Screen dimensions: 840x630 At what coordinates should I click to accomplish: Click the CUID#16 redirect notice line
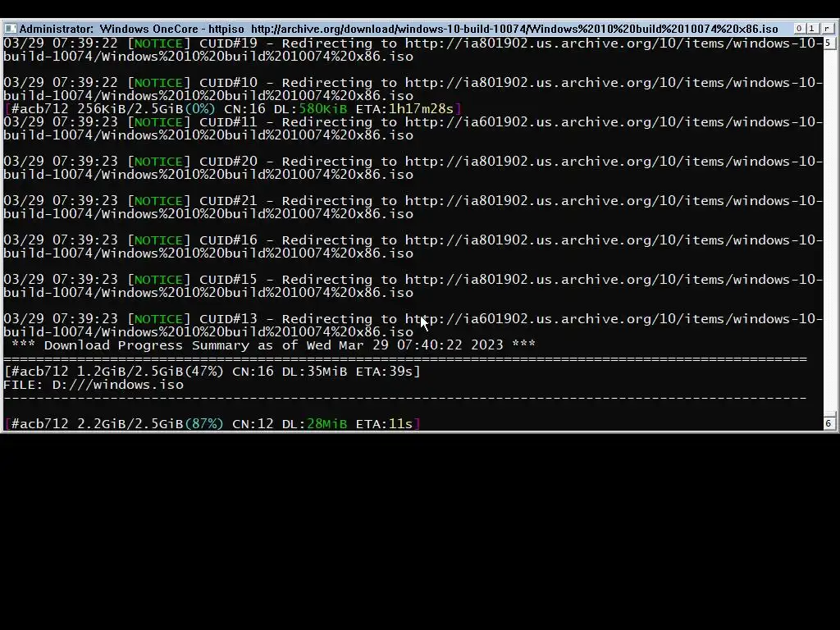point(413,246)
